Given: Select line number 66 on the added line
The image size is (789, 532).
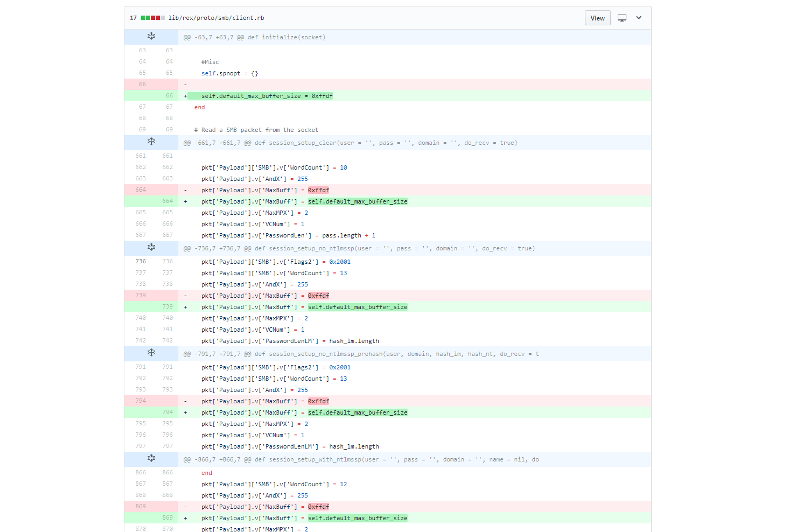Looking at the screenshot, I should [169, 95].
